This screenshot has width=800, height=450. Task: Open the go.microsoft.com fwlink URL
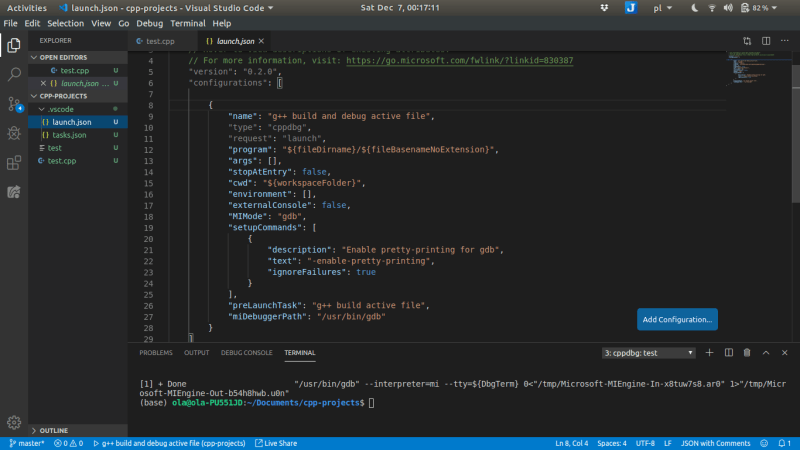click(x=459, y=60)
